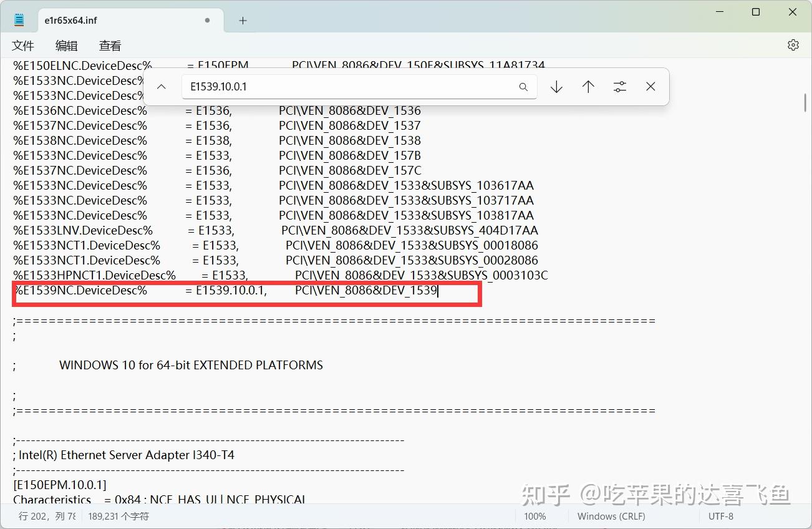Open the 文件 menu
Image resolution: width=812 pixels, height=529 pixels.
pyautogui.click(x=23, y=45)
